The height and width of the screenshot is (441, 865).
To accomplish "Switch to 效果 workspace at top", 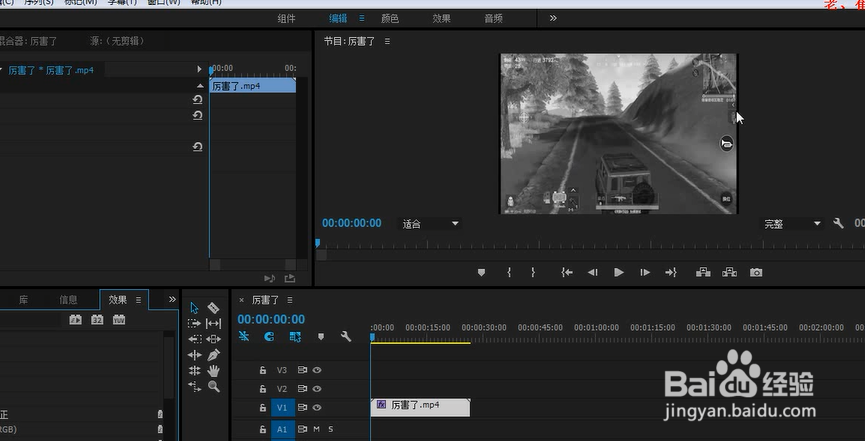I will tap(441, 18).
